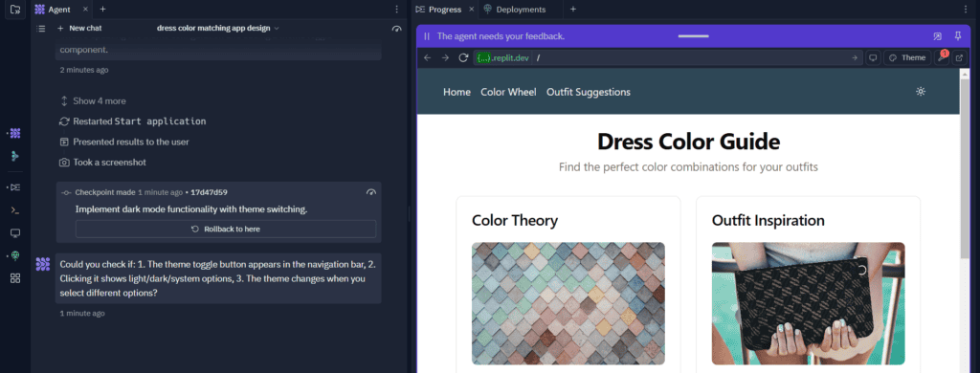The height and width of the screenshot is (373, 980).
Task: Start a New chat
Action: 79,28
